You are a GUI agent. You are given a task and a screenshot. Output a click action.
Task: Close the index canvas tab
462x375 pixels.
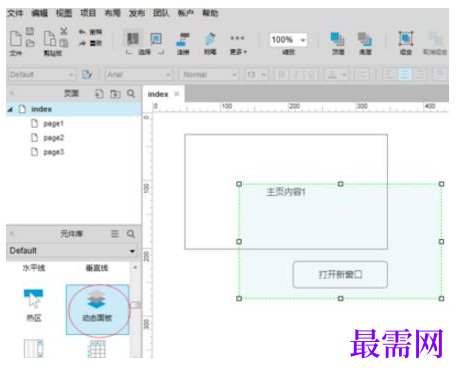coord(177,94)
